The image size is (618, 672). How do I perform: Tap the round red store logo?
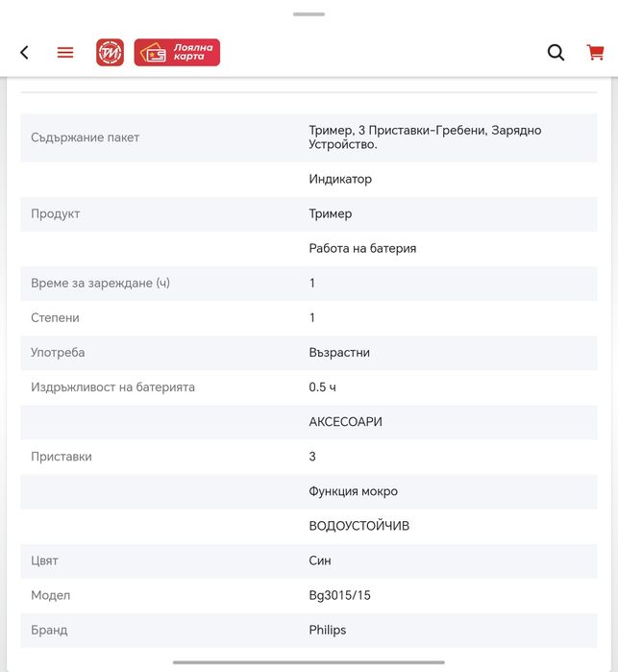coord(110,53)
